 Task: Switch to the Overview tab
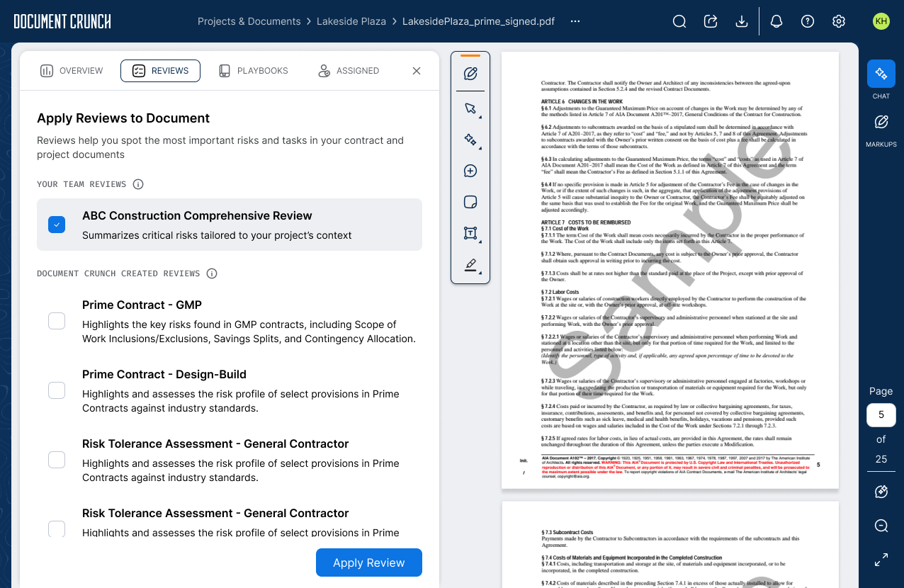click(72, 71)
